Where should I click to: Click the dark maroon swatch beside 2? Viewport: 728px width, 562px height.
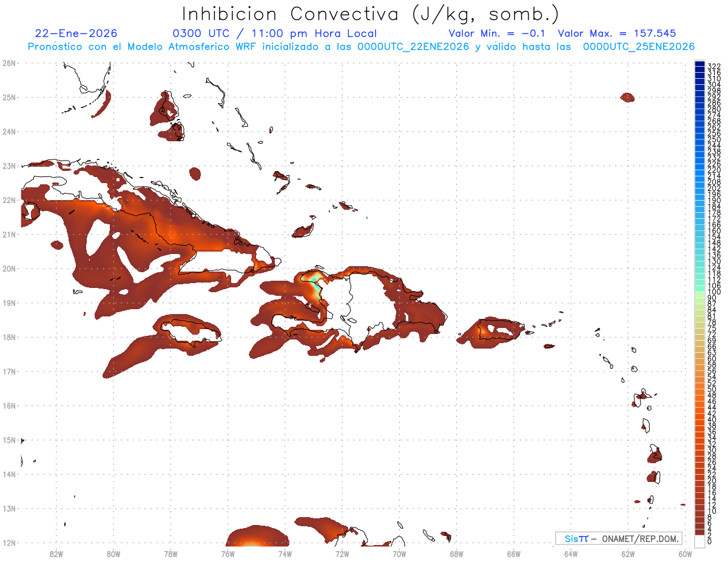pyautogui.click(x=699, y=532)
